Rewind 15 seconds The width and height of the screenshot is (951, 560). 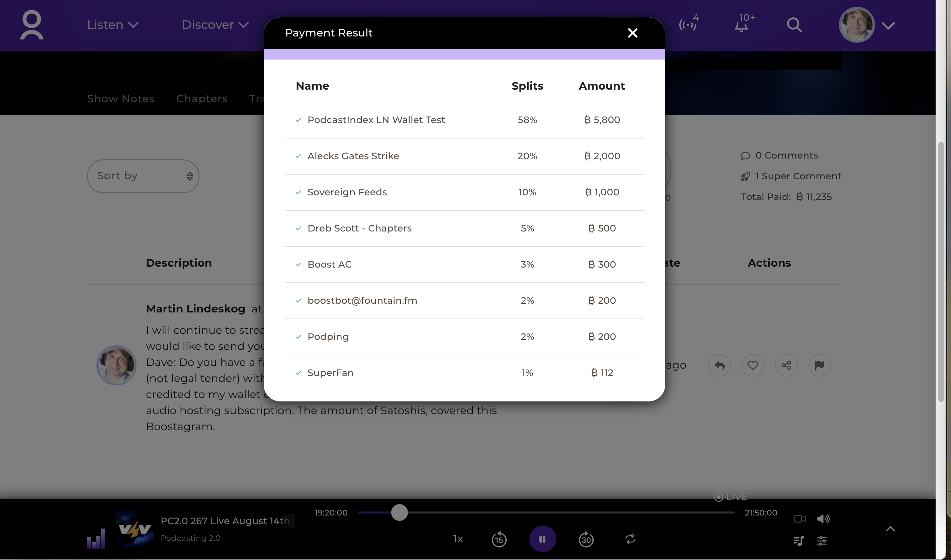(499, 539)
